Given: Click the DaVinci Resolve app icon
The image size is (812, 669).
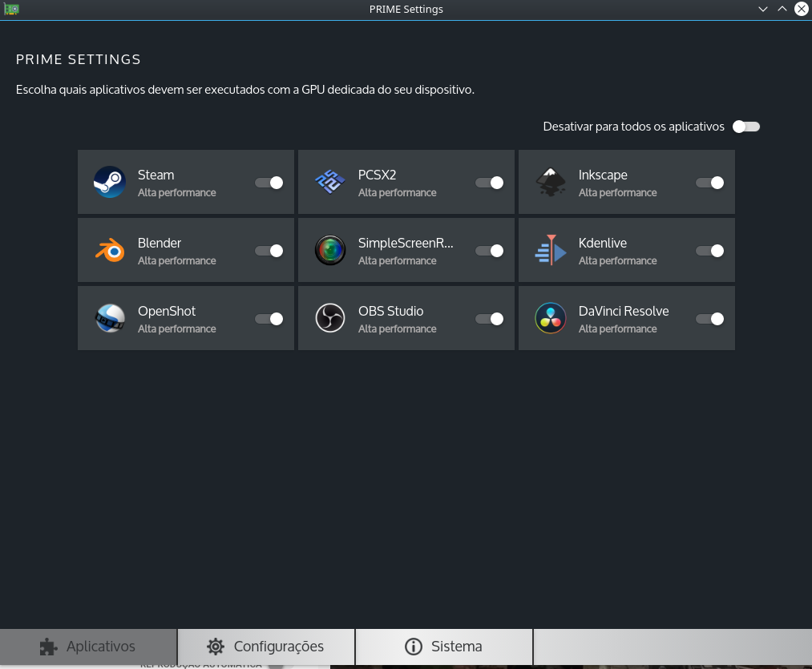Looking at the screenshot, I should click(551, 318).
